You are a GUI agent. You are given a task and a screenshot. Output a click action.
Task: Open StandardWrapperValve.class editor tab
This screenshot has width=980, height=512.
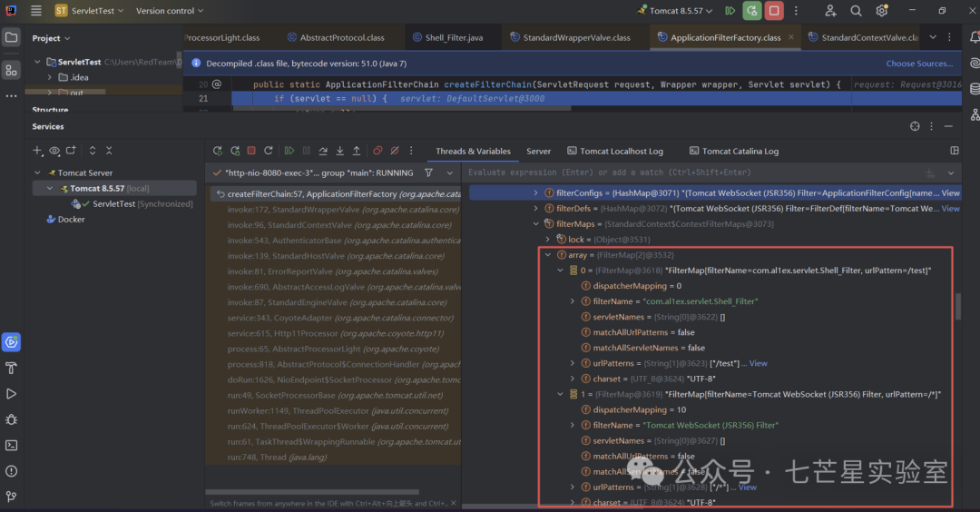[x=570, y=37]
